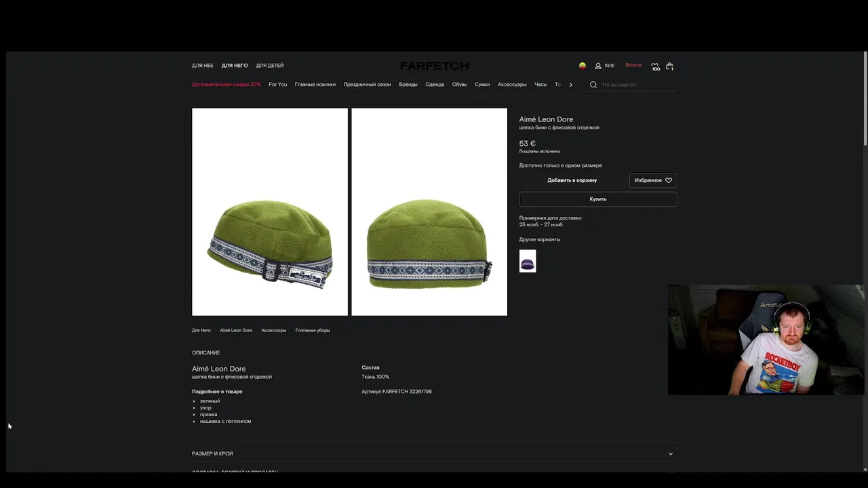Viewport: 868px width, 488px height.
Task: Open Праздничный сезон category
Action: 368,85
